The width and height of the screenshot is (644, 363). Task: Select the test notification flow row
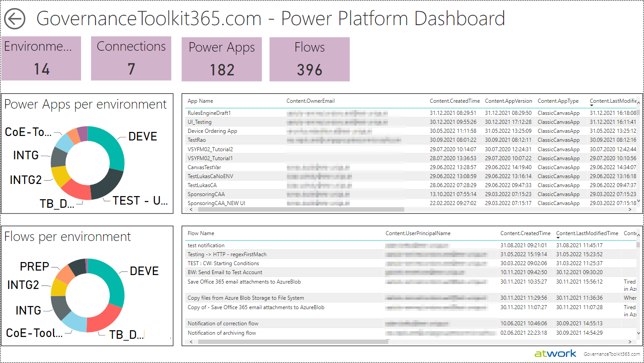tap(206, 245)
